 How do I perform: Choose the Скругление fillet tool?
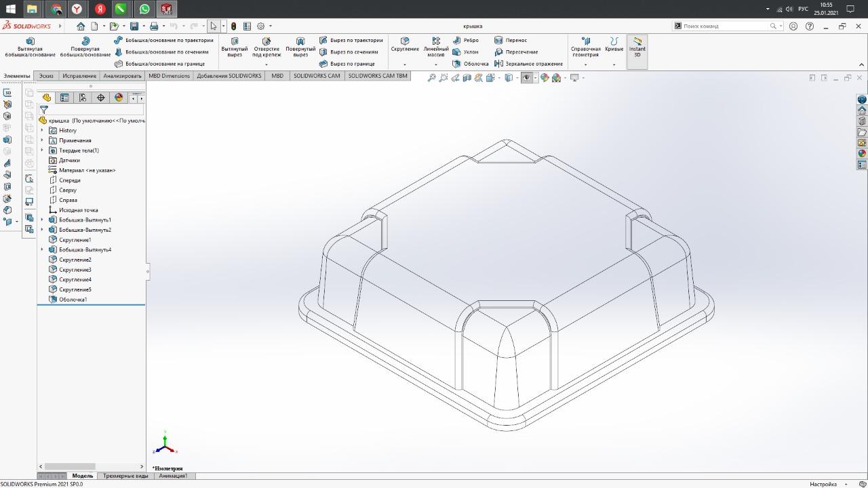click(405, 45)
